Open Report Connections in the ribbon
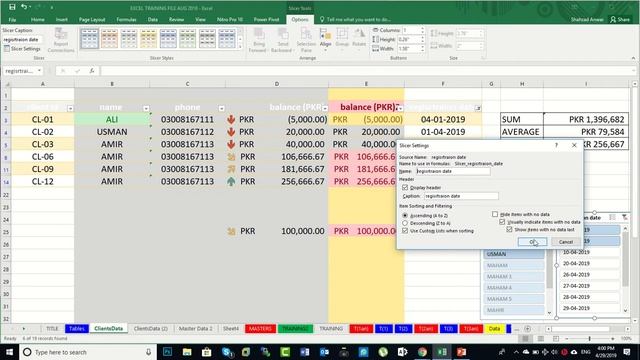This screenshot has width=640, height=360. 61,40
